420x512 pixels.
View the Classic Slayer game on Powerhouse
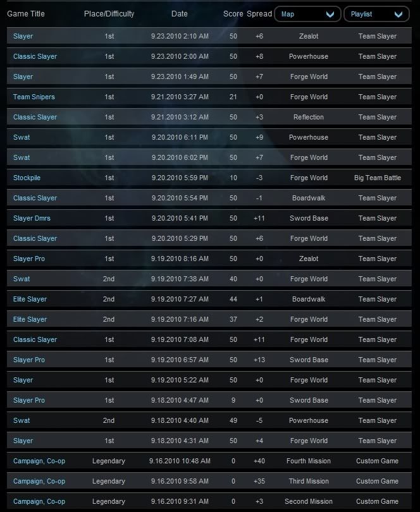[x=35, y=56]
